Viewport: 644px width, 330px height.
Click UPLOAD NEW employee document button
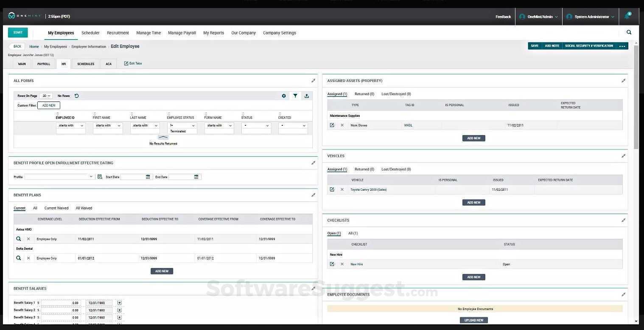[474, 320]
